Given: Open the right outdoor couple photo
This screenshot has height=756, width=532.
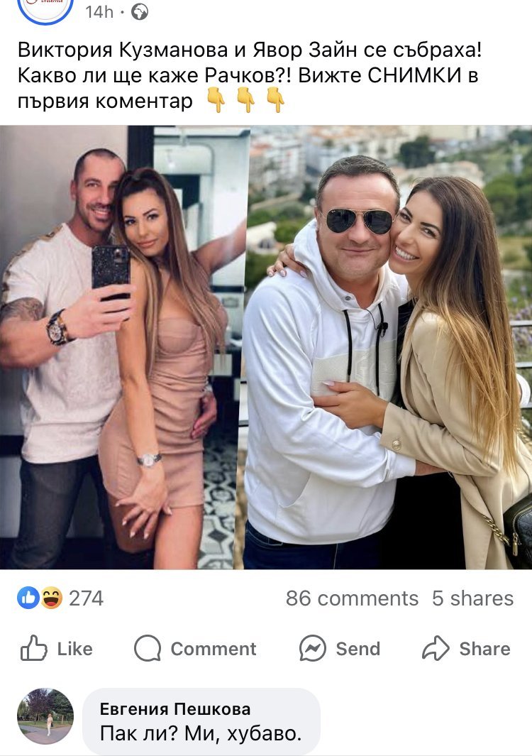Looking at the screenshot, I should (x=389, y=347).
